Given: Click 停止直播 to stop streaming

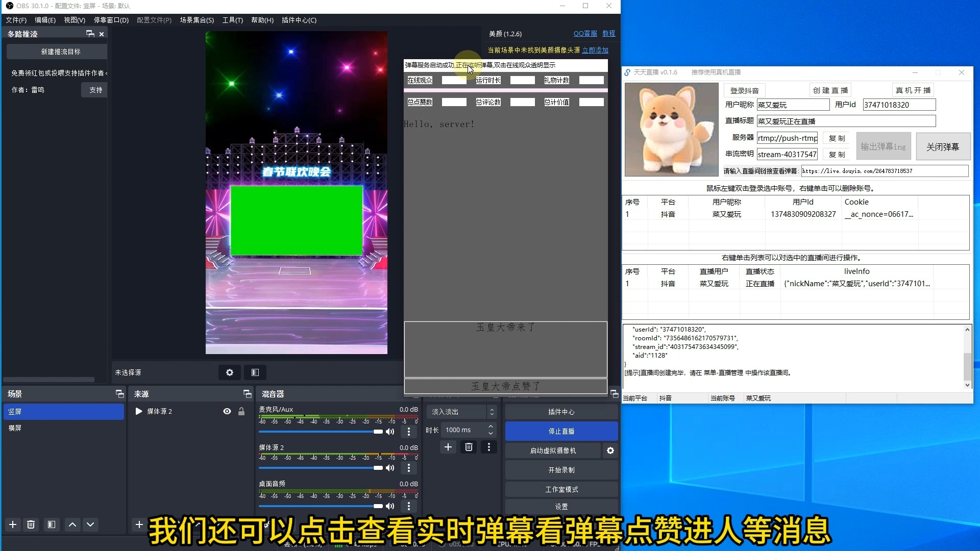Looking at the screenshot, I should (561, 431).
